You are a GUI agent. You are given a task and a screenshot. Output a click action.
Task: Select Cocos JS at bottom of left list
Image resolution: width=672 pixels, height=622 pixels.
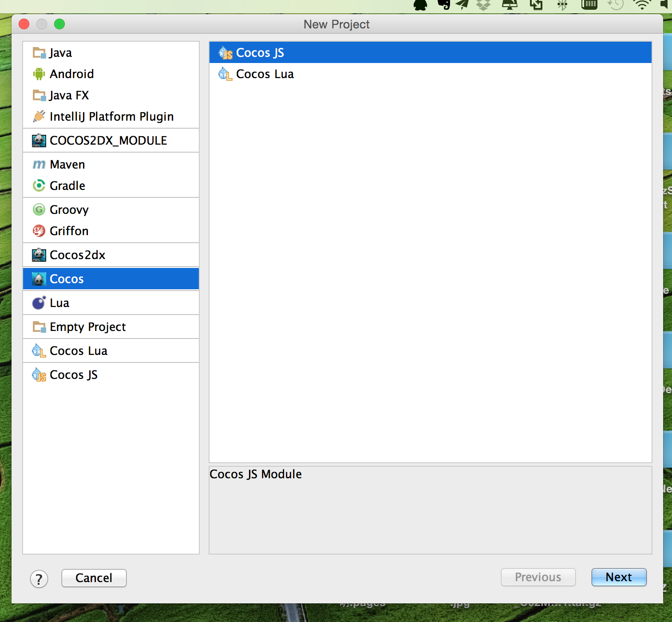74,375
